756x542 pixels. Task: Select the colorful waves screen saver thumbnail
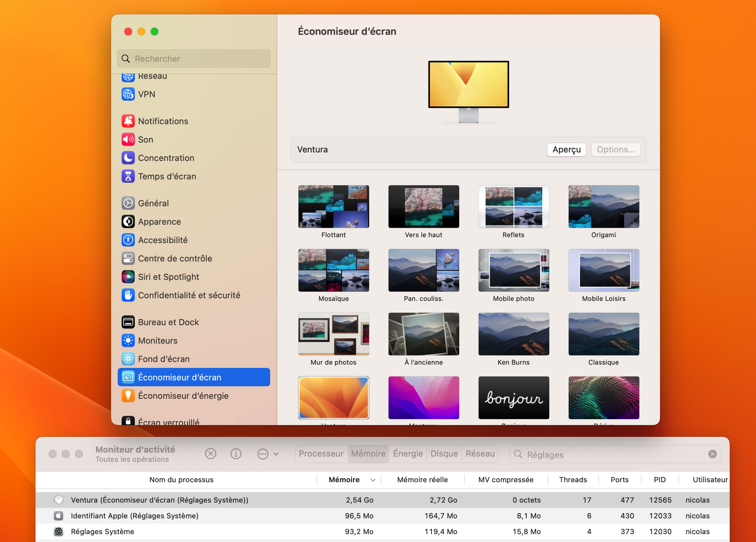(x=604, y=397)
